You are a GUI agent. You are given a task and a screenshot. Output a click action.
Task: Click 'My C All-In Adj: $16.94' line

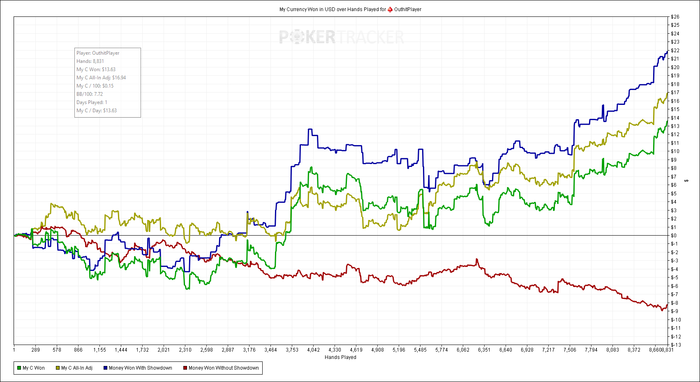(101, 77)
